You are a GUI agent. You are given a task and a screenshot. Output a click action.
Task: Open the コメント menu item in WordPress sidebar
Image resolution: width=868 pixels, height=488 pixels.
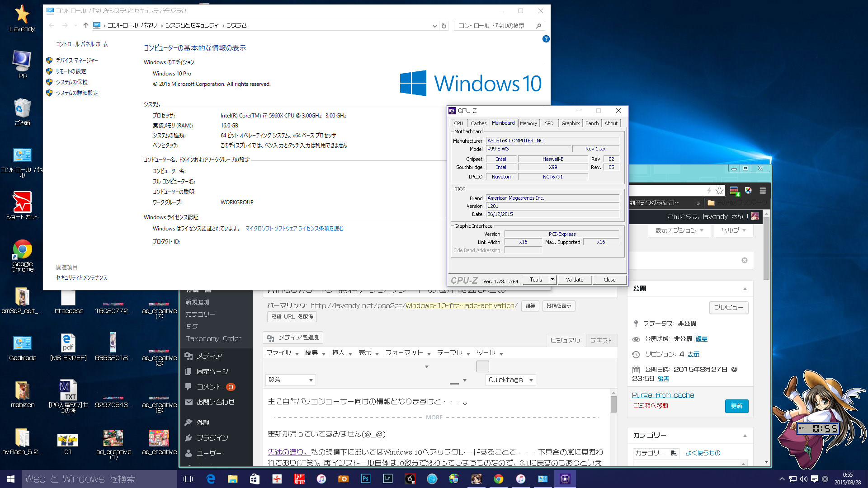pos(209,387)
